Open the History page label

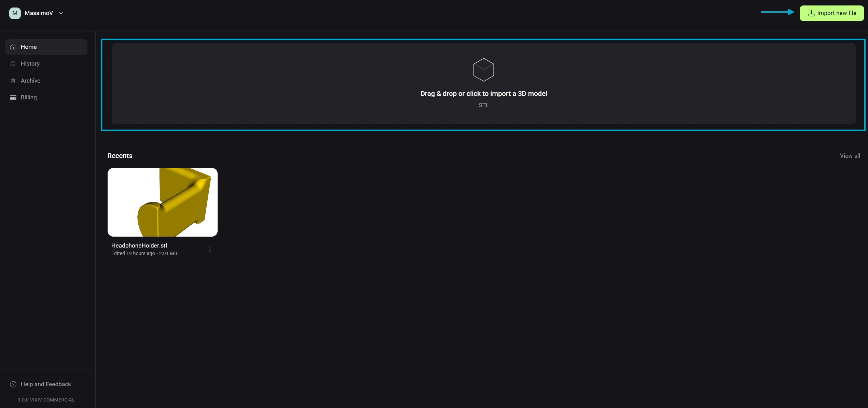[30, 64]
